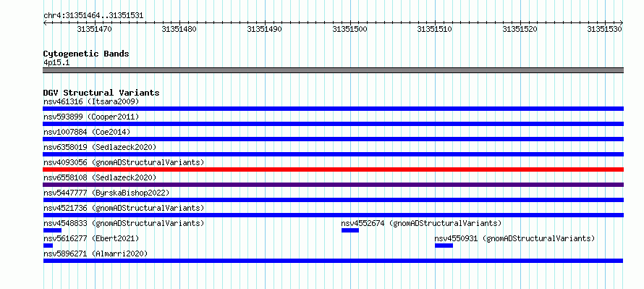Image resolution: width=644 pixels, height=289 pixels.
Task: Open the nsv4548833 (gnomADStructuralVariants) label
Action: (124, 223)
